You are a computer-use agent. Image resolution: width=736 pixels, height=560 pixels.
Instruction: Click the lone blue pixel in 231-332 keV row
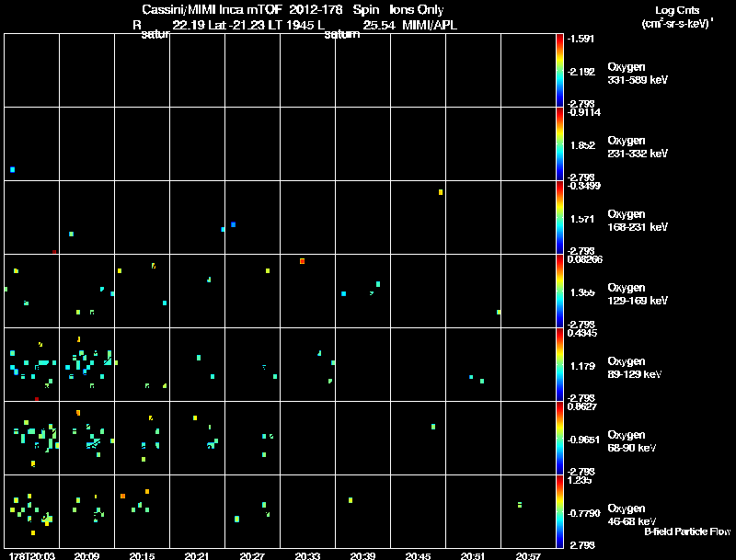(x=13, y=170)
